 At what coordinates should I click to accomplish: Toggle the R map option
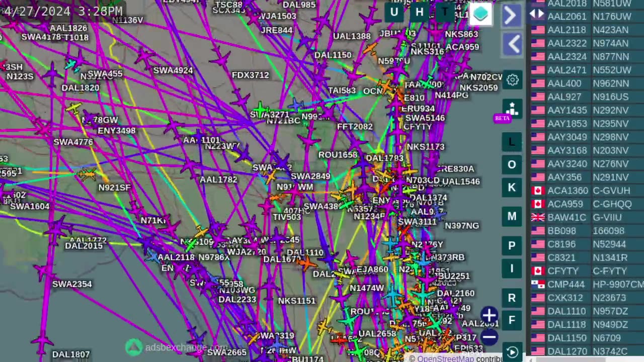[512, 298]
